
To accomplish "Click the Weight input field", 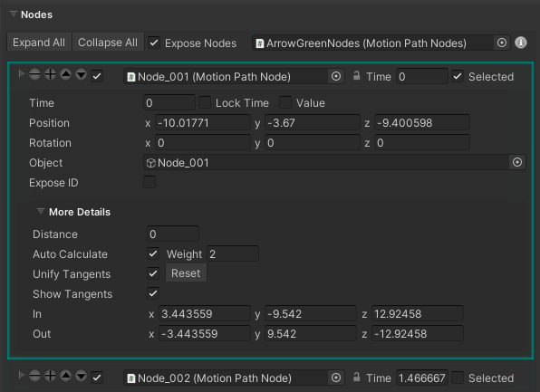I will click(233, 254).
